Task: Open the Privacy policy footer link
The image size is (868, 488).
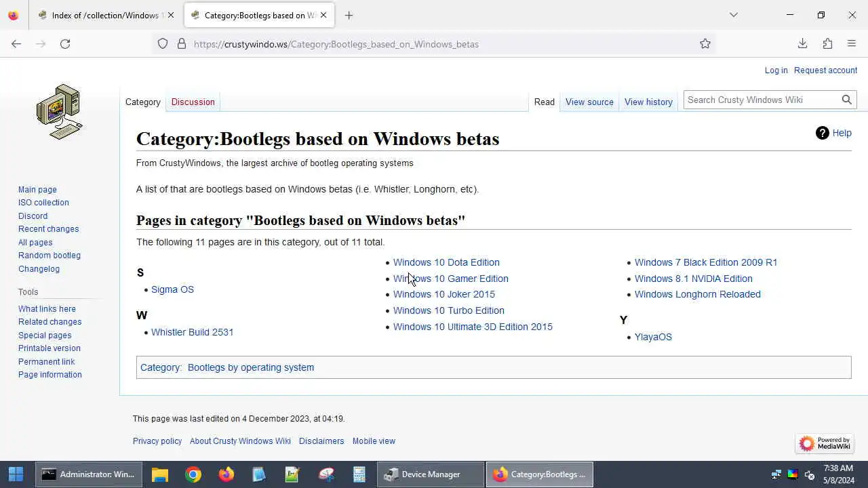Action: pos(157,441)
